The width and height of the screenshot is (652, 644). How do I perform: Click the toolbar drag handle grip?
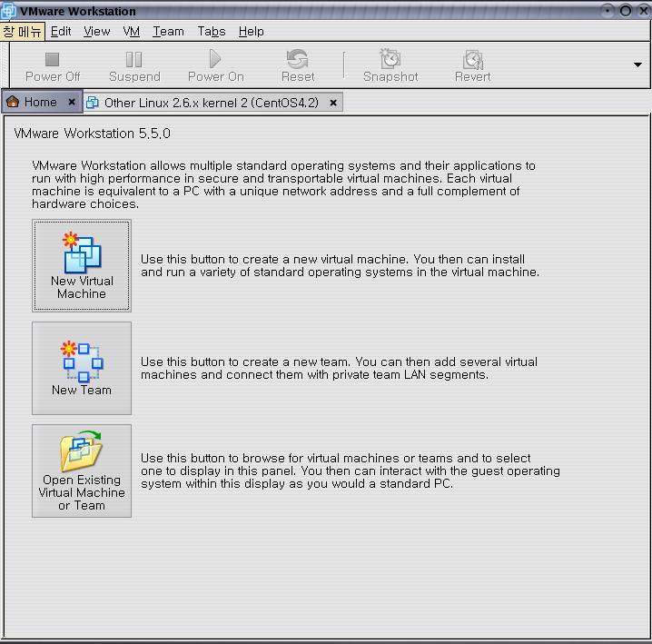[5, 64]
